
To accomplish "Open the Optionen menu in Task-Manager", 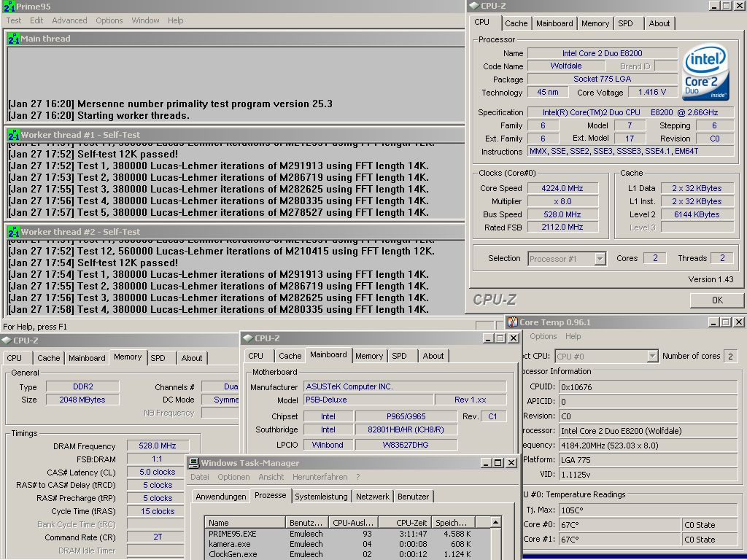I will 233,477.
